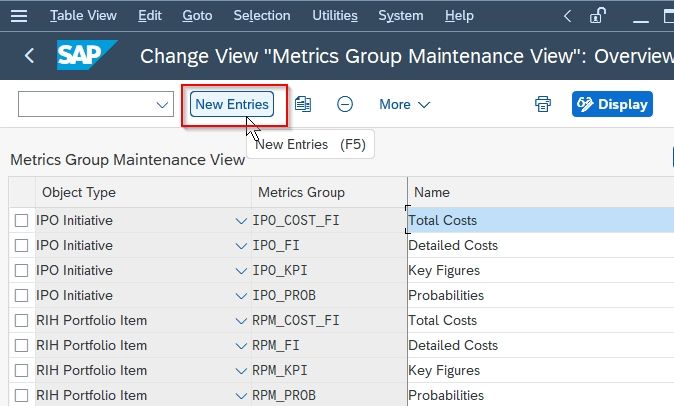
Task: Click the Total Costs name cell for IPO_COST_FI
Action: 541,220
